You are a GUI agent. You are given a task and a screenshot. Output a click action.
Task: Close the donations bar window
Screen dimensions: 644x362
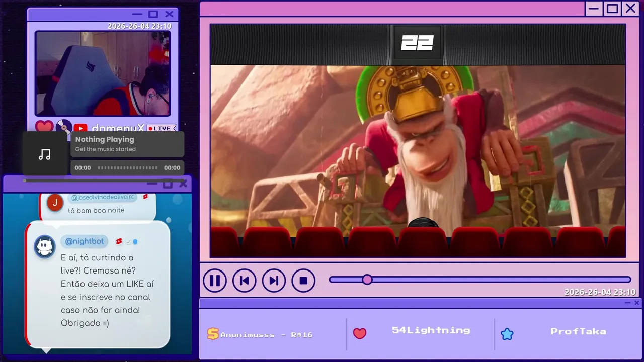click(x=637, y=303)
